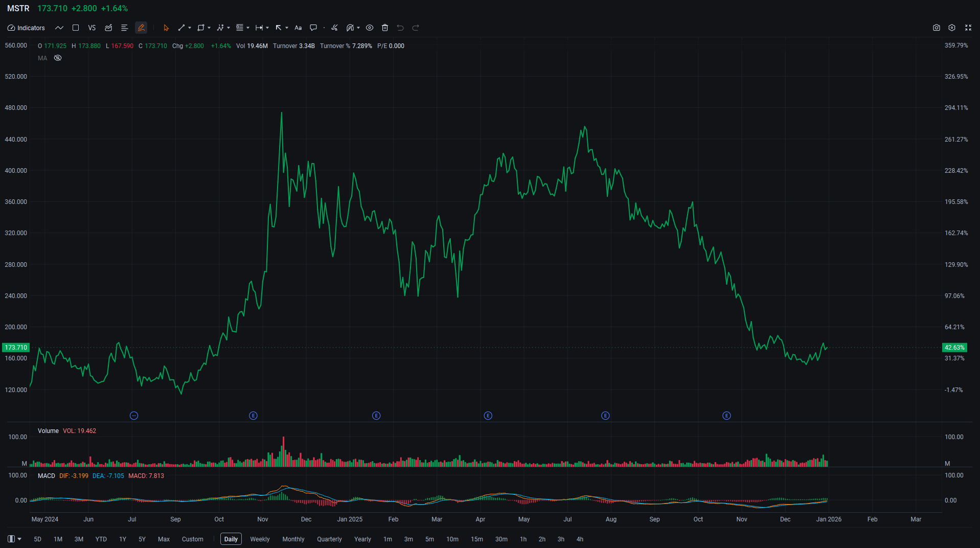Open the layout selector dropdown
This screenshot has width=980, height=548.
[x=14, y=539]
